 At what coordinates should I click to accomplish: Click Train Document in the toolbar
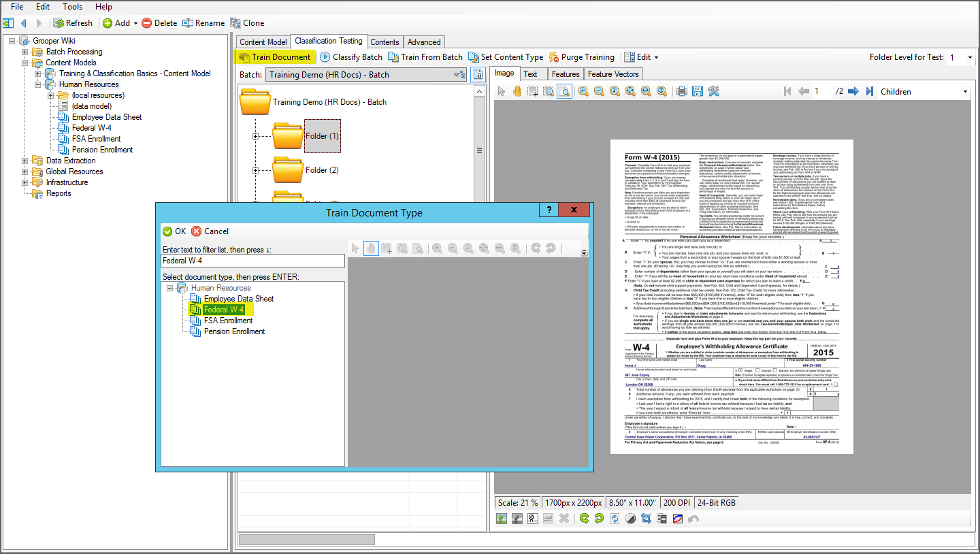coord(275,57)
